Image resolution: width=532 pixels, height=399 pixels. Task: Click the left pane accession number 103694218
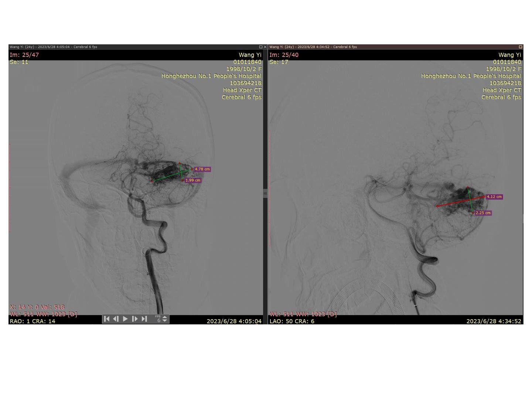coord(246,83)
